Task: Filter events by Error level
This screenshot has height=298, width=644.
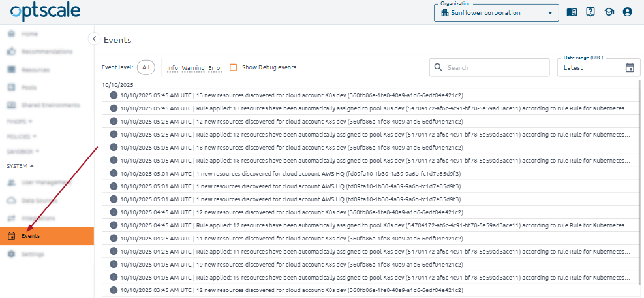Action: click(x=215, y=68)
